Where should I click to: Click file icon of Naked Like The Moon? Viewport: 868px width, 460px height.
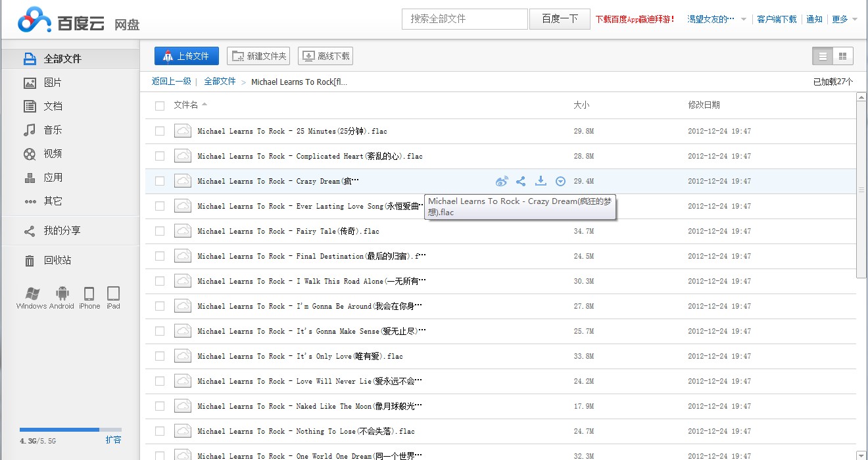(x=182, y=406)
